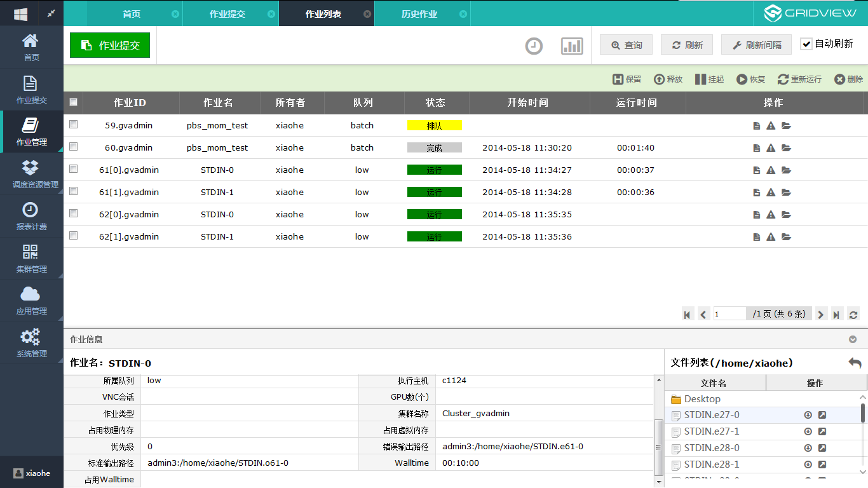Click 挂起 suspend job action
The image size is (868, 488).
709,79
